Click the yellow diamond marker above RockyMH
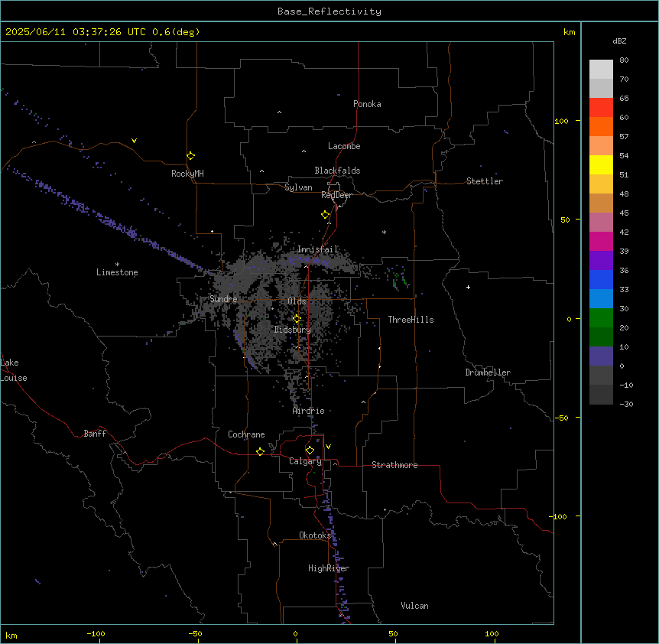Viewport: 659px width, 644px height. point(191,155)
